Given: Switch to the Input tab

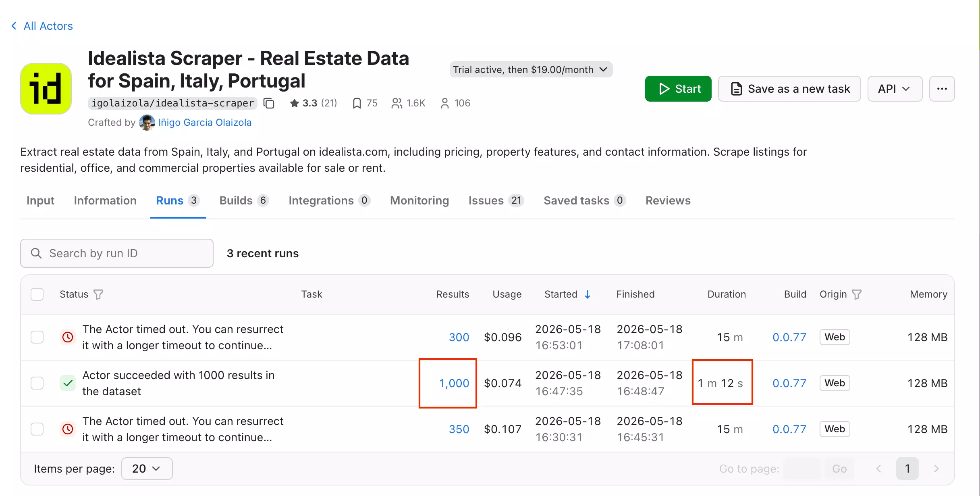Looking at the screenshot, I should (x=40, y=200).
